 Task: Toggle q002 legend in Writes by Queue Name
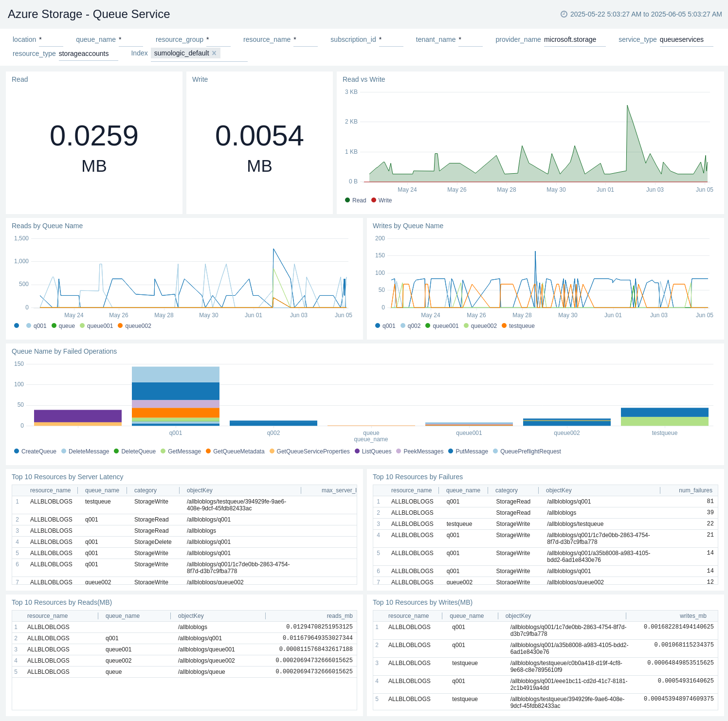410,326
